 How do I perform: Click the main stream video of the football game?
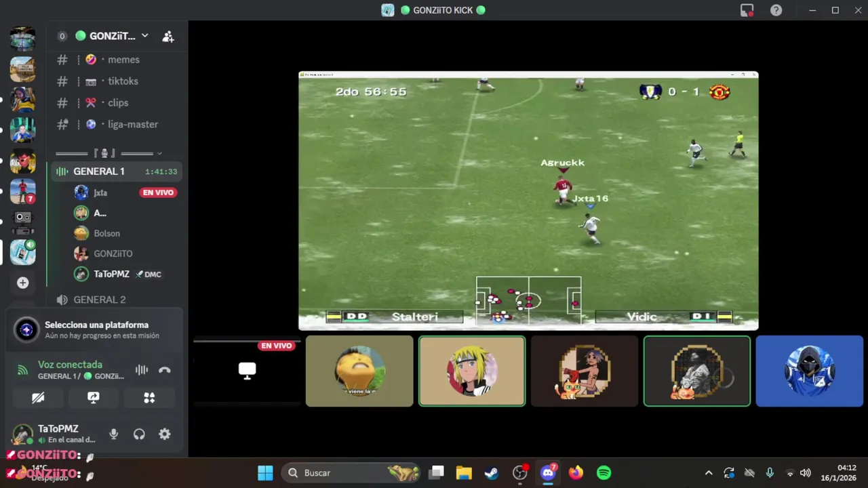click(528, 201)
